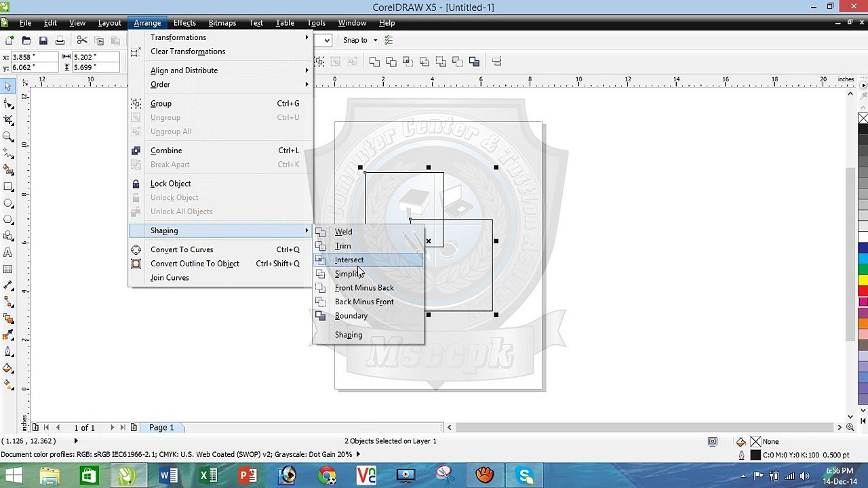Click the Intersect button in the property bar
Screen dimensions: 868x488
click(408, 62)
